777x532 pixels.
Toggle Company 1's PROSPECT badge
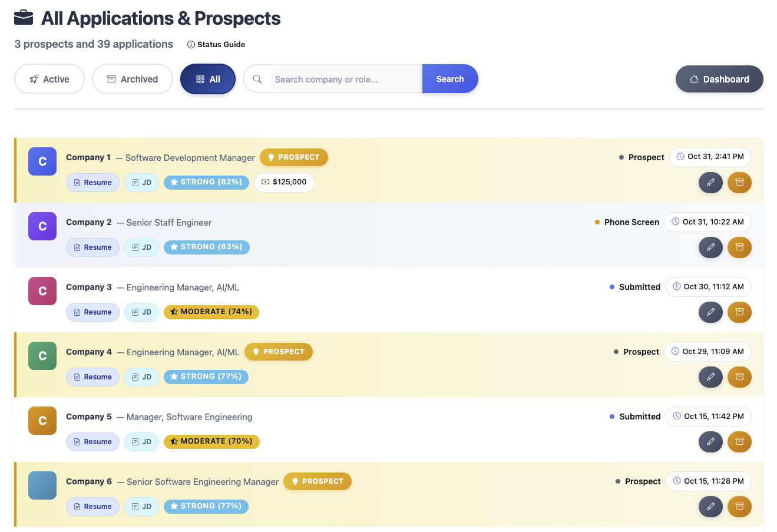pyautogui.click(x=294, y=157)
